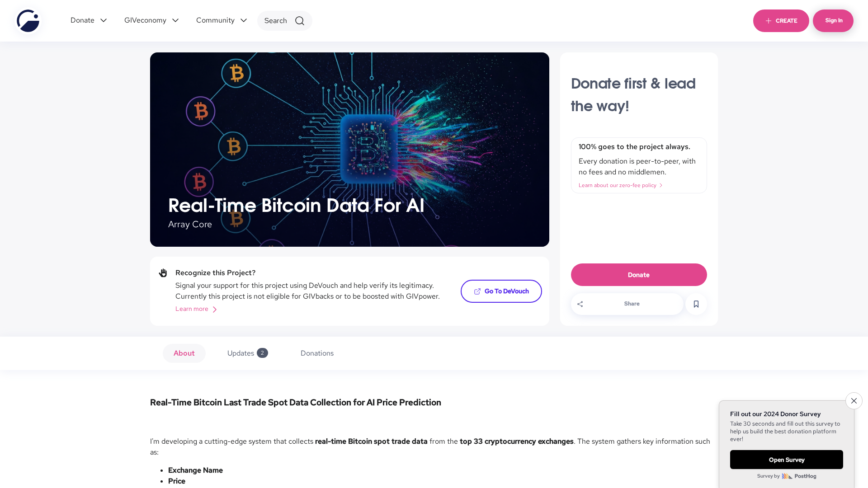Click the Giveth logo icon
This screenshot has width=868, height=488.
(28, 21)
